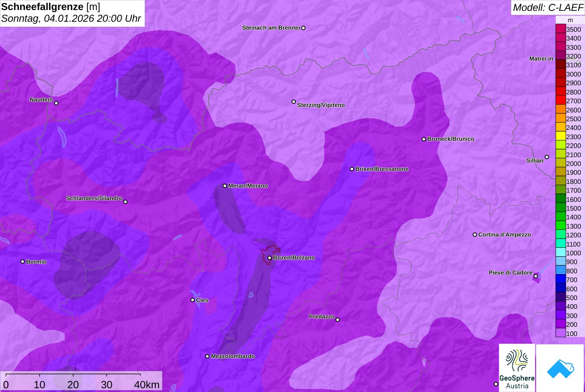585x392 pixels.
Task: Select the Cortina d'Ampezzo marker dot
Action: [x=475, y=235]
